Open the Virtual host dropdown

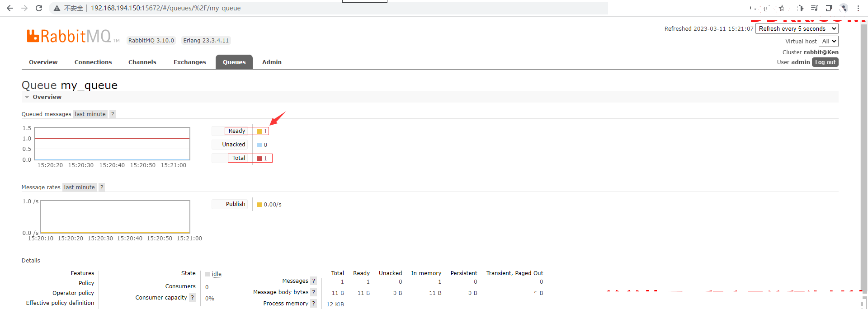tap(830, 41)
